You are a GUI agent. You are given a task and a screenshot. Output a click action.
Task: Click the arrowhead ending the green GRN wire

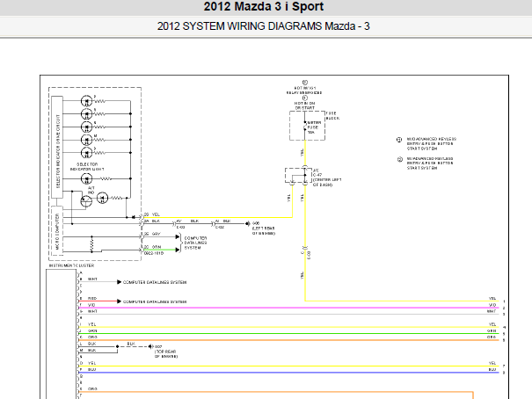(178, 250)
